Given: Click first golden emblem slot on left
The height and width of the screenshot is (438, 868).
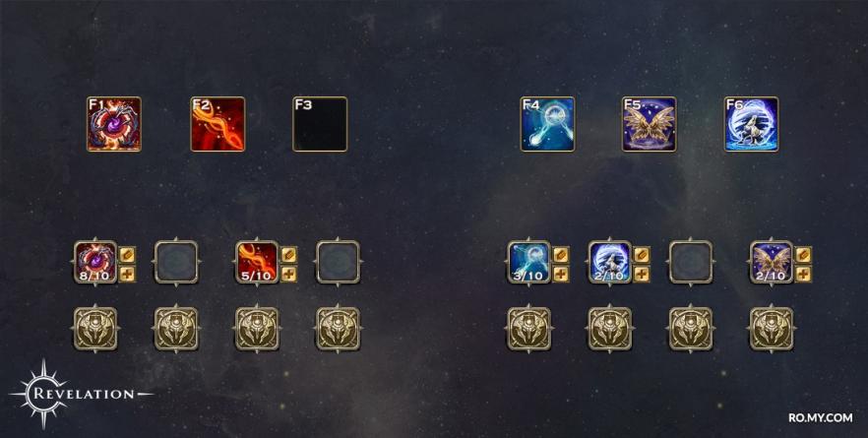Looking at the screenshot, I should click(95, 329).
